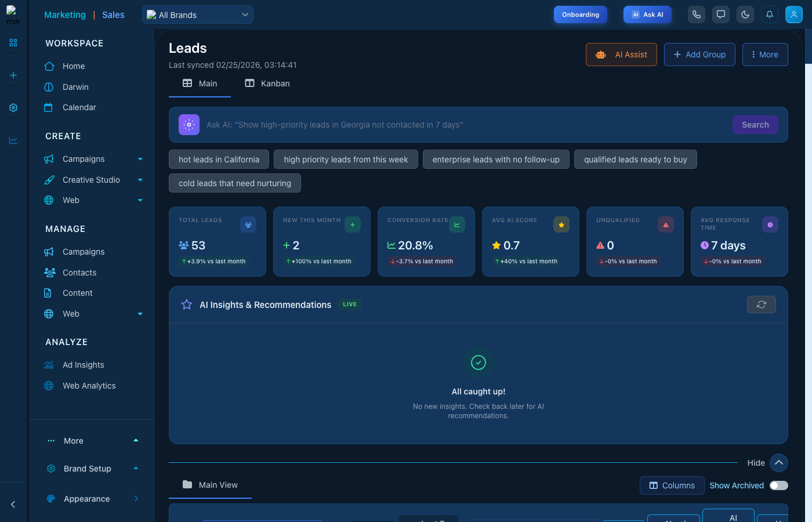Image resolution: width=812 pixels, height=522 pixels.
Task: Expand Web under Manage
Action: (140, 314)
